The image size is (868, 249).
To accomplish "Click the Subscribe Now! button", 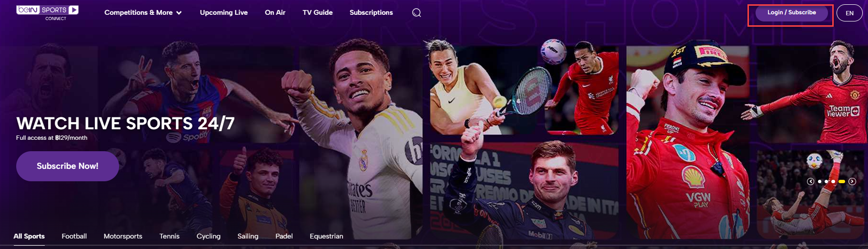I will coord(68,166).
